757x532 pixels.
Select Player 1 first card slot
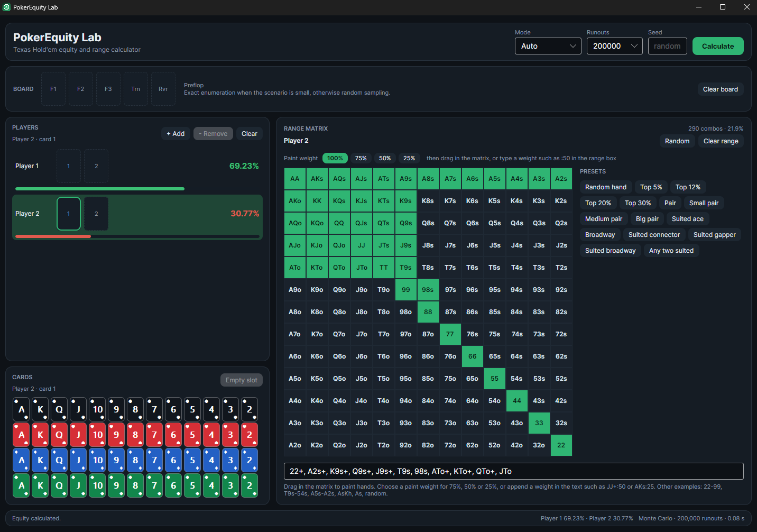coord(69,166)
